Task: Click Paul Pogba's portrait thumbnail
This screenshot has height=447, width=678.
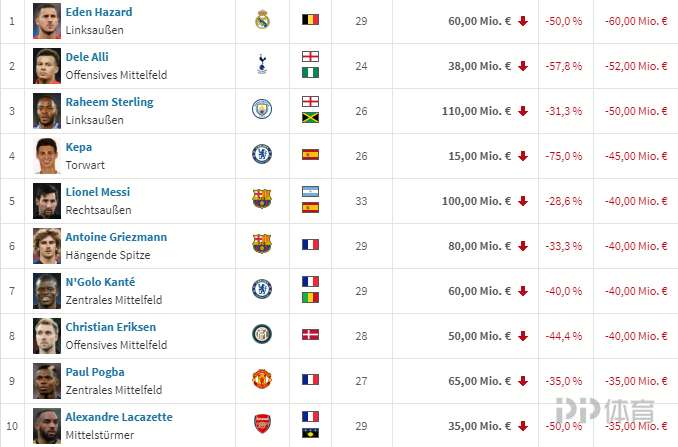Action: (47, 381)
